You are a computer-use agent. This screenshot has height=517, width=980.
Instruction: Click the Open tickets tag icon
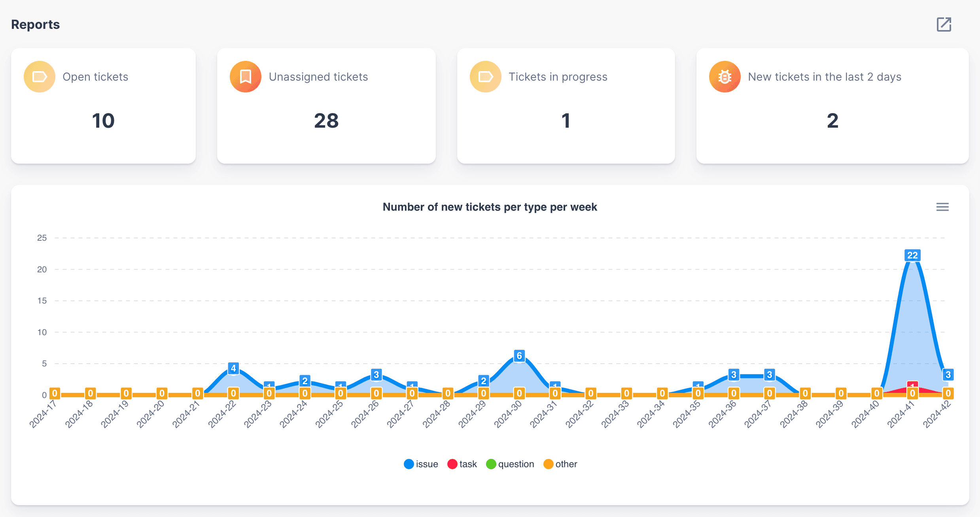point(40,77)
